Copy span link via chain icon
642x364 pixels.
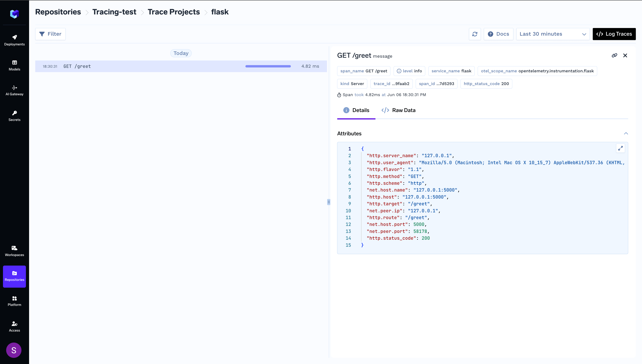614,56
